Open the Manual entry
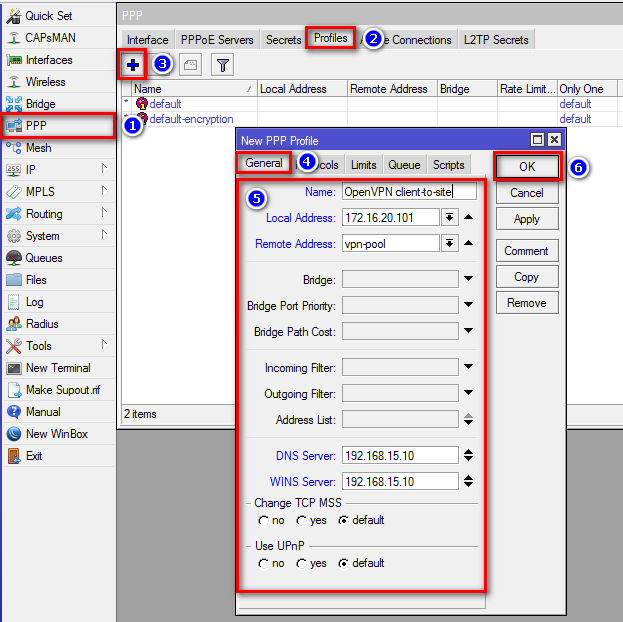Screen dimensions: 623x622 59,412
